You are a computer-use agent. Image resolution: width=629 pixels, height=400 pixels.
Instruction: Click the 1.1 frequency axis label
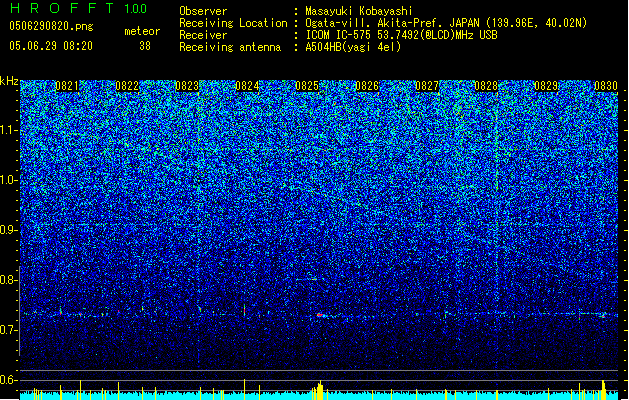pyautogui.click(x=9, y=130)
